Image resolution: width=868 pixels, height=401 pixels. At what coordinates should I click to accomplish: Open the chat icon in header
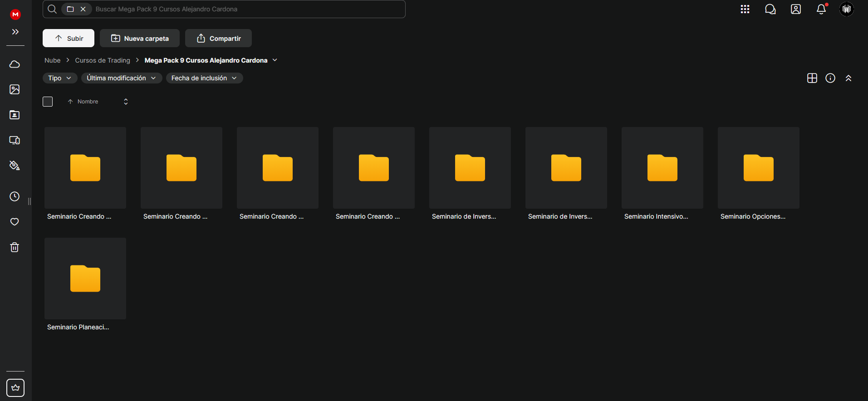pos(770,9)
